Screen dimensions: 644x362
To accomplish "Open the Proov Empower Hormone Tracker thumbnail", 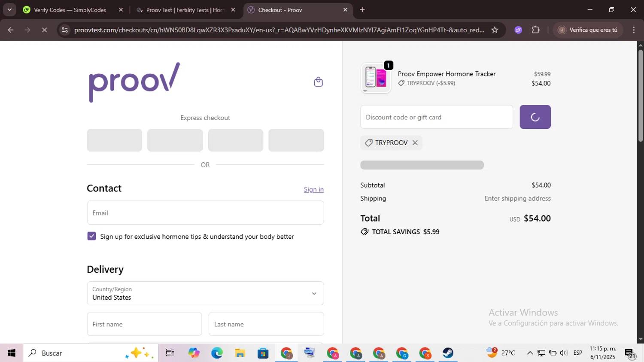I will 376,78.
